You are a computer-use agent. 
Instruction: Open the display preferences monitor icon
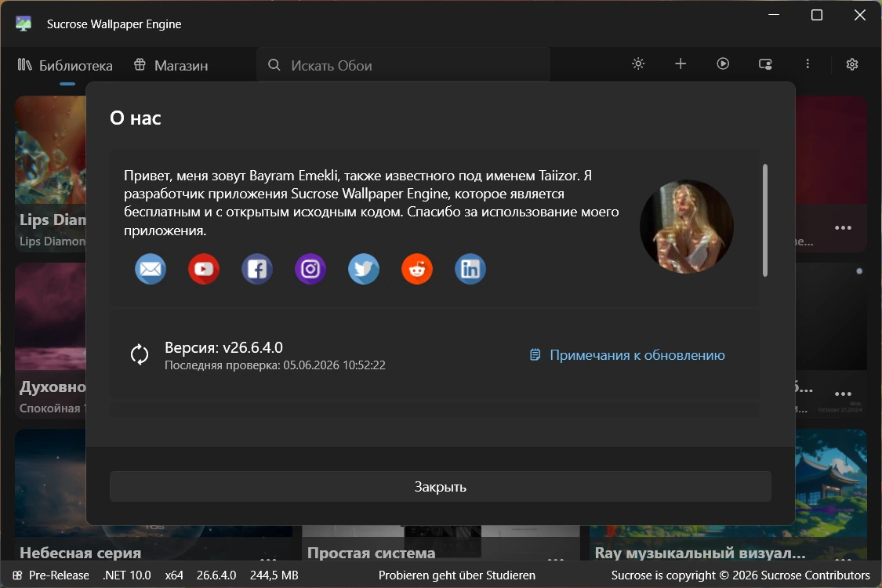click(765, 64)
